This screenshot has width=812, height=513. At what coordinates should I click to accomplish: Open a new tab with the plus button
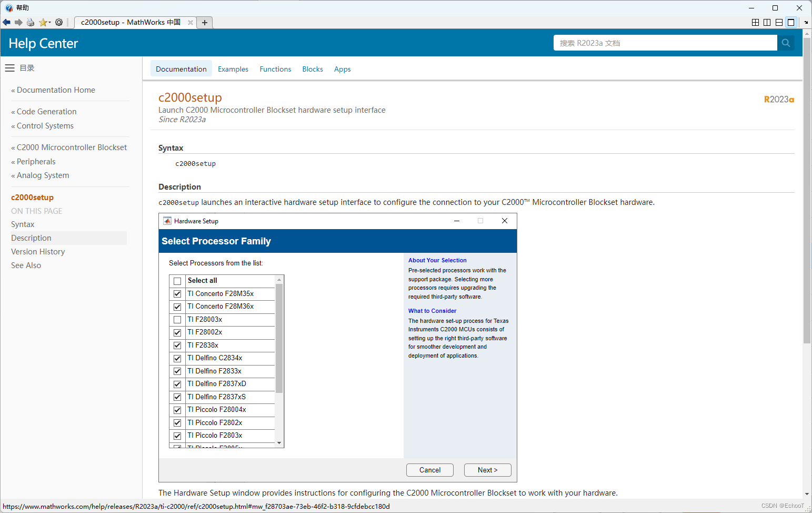(205, 22)
